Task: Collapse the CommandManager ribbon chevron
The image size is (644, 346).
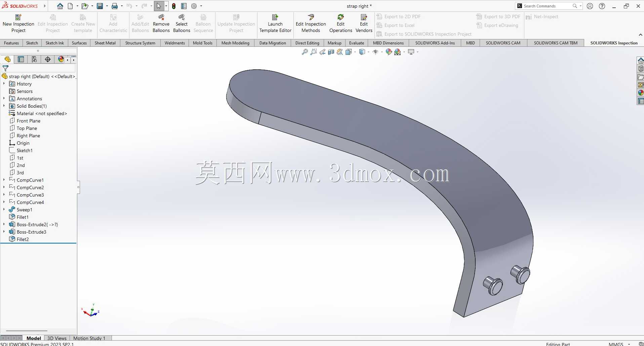Action: (640, 35)
